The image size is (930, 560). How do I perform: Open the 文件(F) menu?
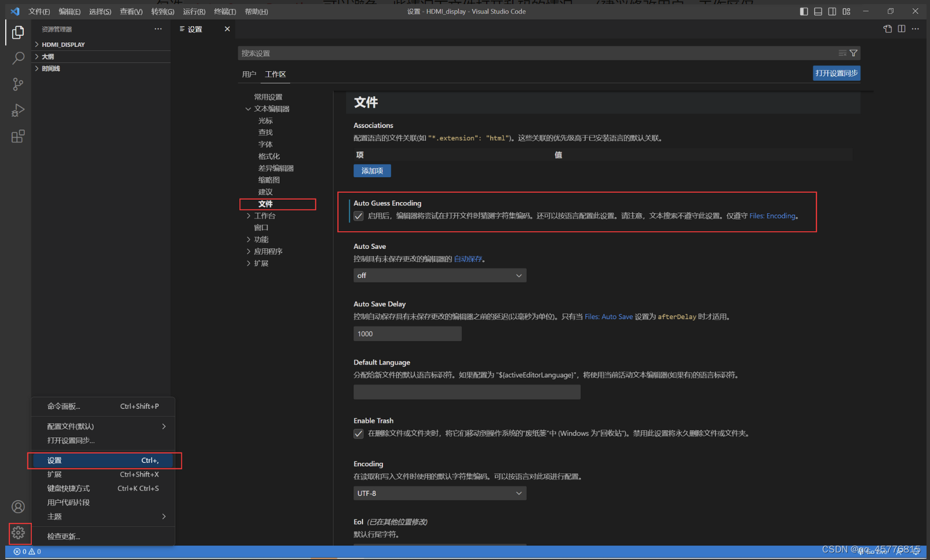(x=39, y=12)
